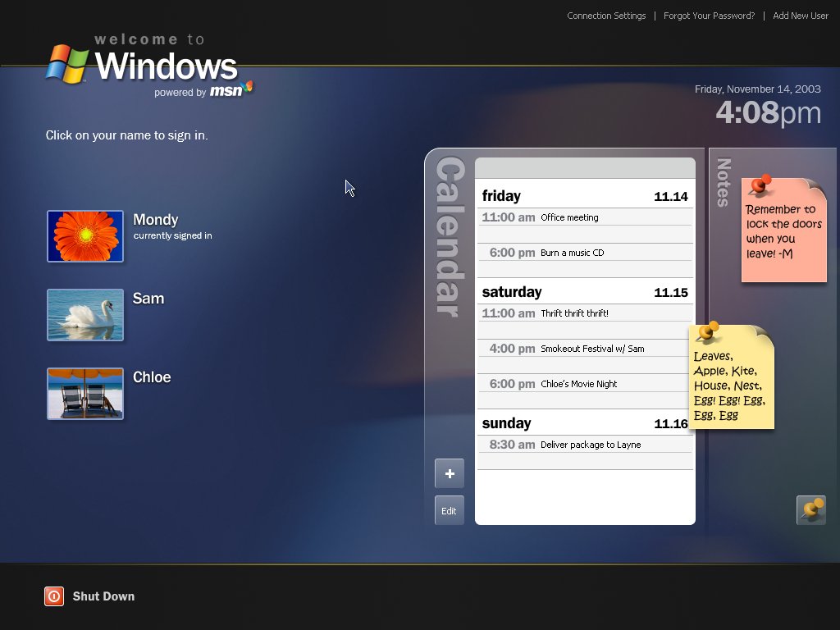Select the Calendar panel vertical tab
The width and height of the screenshot is (840, 630).
pos(450,236)
